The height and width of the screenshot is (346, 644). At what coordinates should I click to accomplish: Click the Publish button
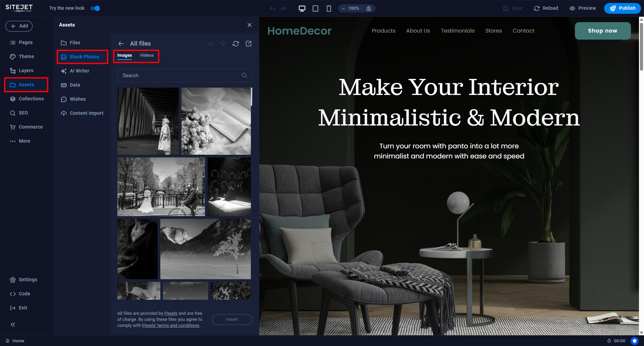[622, 8]
